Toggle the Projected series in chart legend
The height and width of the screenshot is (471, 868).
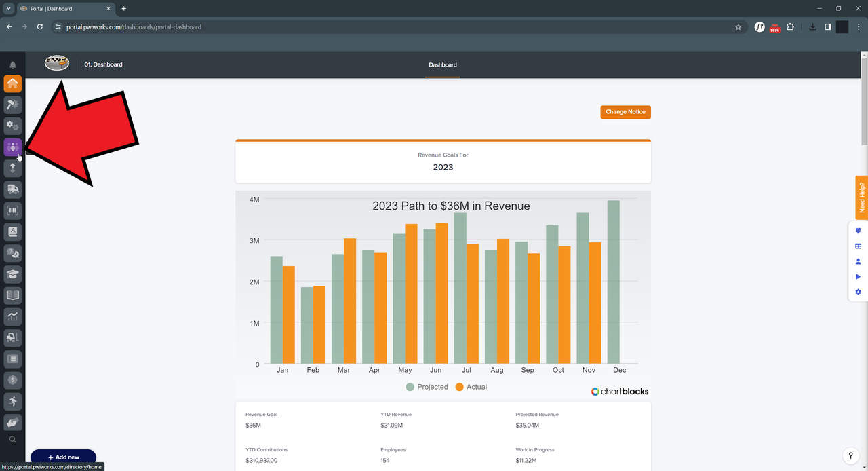427,387
